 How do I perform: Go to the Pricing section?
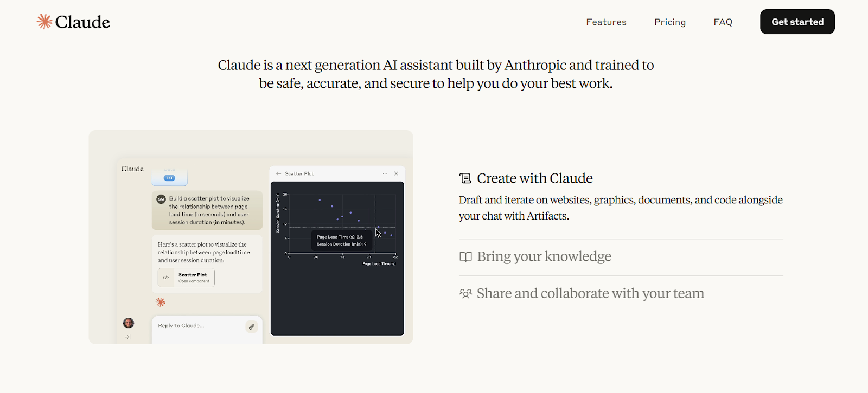pos(670,22)
